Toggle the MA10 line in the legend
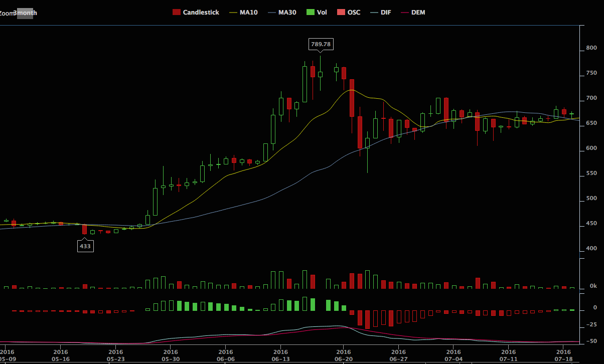 click(243, 12)
